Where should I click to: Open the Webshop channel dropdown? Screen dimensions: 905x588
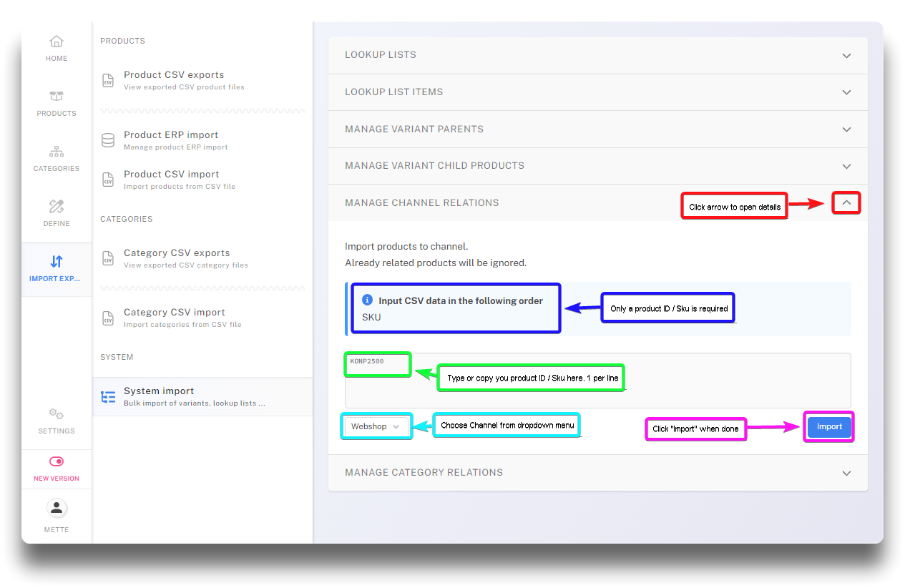(x=376, y=426)
